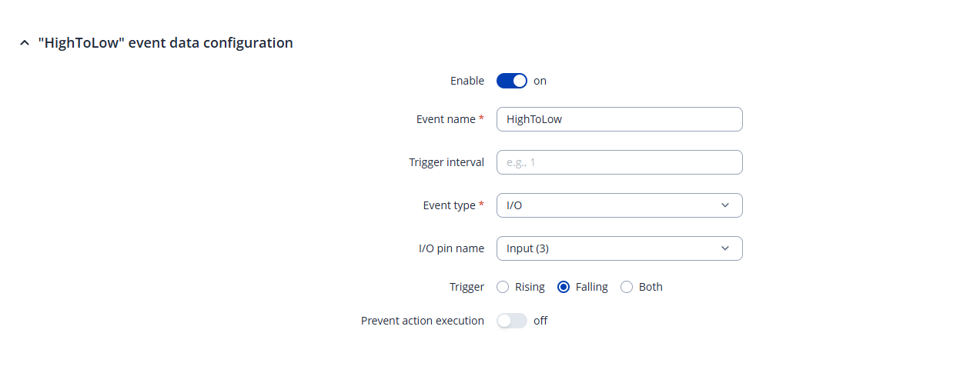The height and width of the screenshot is (373, 980).
Task: Click the Event type dropdown arrow icon
Action: (x=724, y=205)
